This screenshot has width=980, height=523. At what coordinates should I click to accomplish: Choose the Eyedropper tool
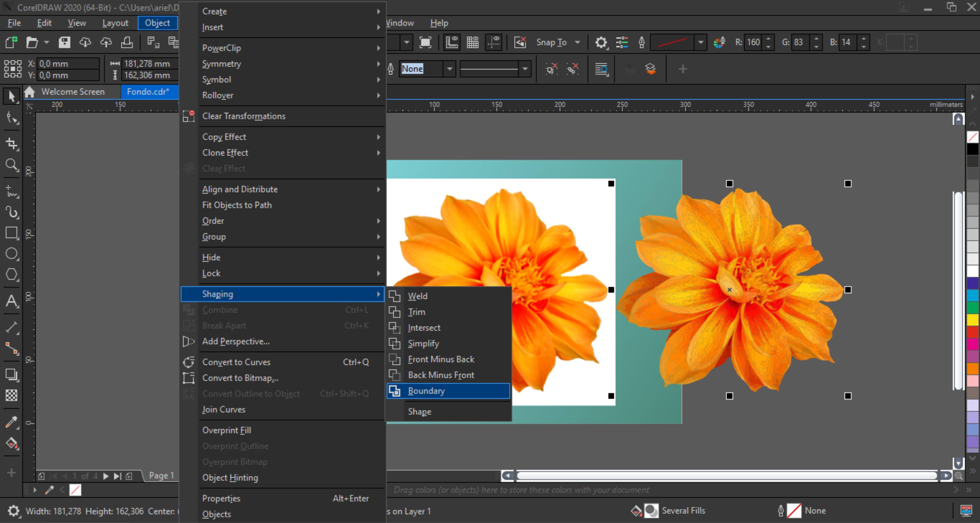click(11, 422)
